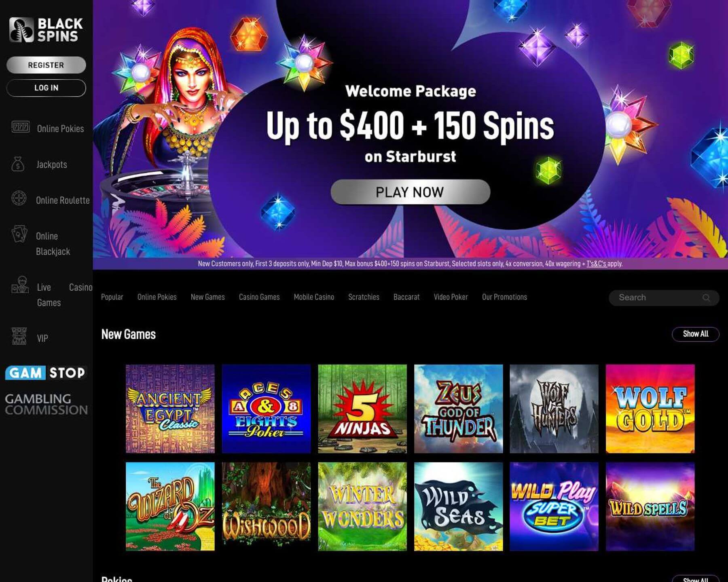
Task: Show all New Games
Action: pos(695,334)
